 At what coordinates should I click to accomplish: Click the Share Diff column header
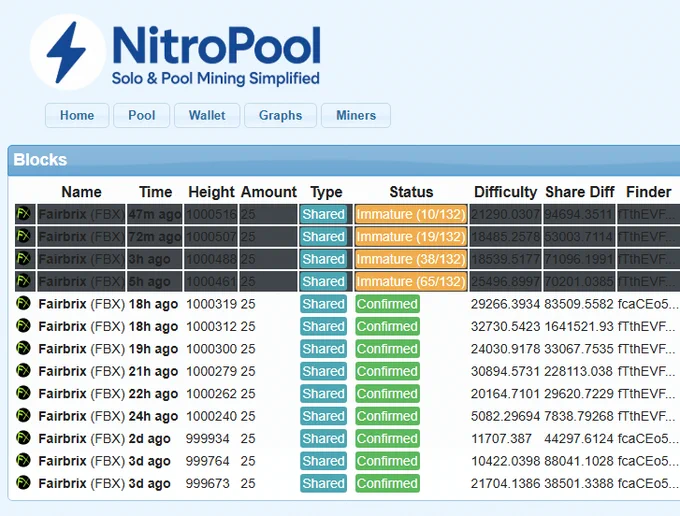(x=580, y=192)
